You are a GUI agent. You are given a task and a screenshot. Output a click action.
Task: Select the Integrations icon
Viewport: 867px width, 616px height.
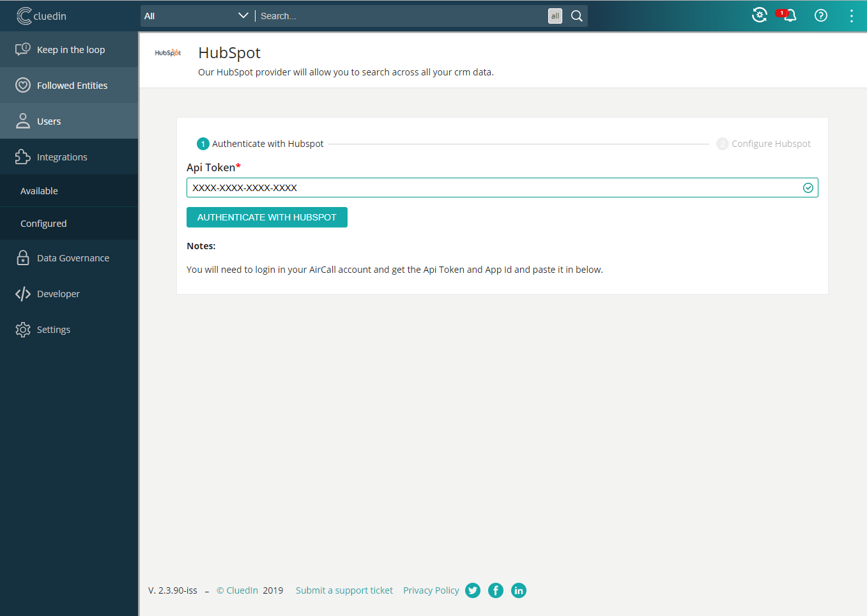click(x=23, y=157)
